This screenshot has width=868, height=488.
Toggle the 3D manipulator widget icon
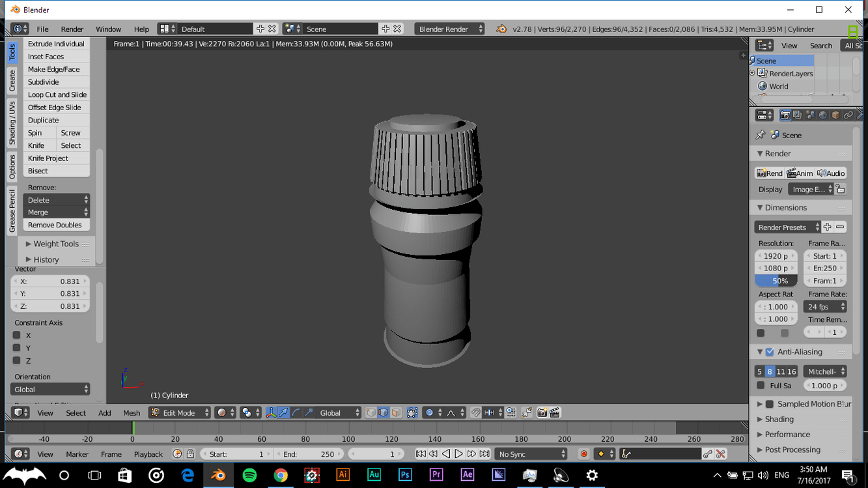(271, 412)
